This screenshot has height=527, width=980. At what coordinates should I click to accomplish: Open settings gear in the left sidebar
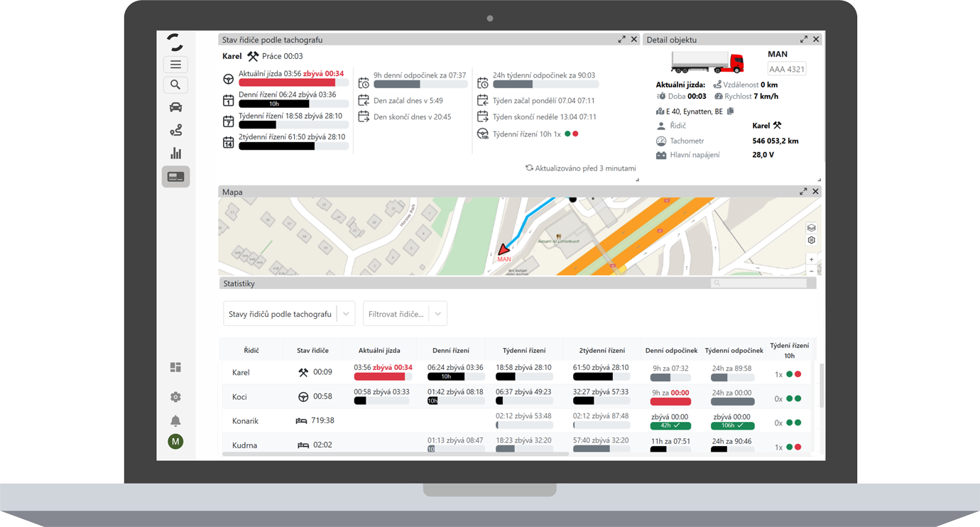[175, 397]
